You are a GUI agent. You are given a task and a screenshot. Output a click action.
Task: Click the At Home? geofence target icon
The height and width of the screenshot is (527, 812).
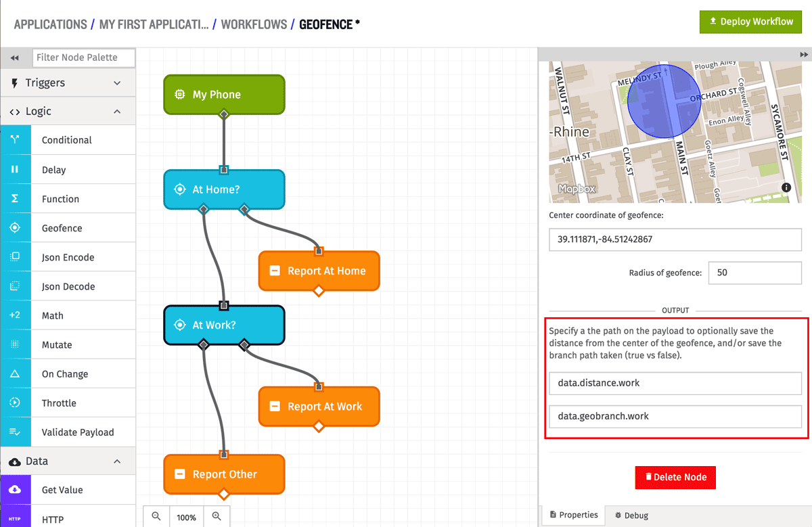coord(180,189)
